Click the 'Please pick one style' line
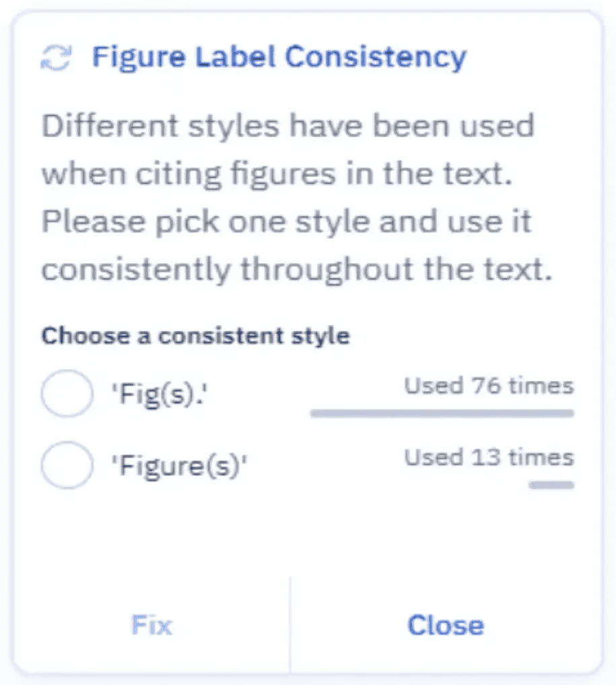 (x=287, y=222)
